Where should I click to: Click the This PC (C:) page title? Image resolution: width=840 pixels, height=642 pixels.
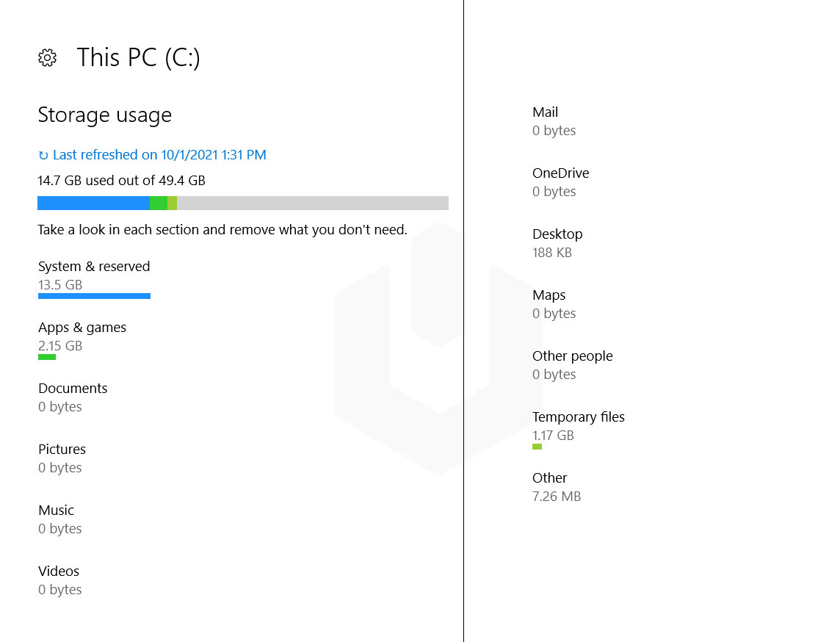[138, 57]
